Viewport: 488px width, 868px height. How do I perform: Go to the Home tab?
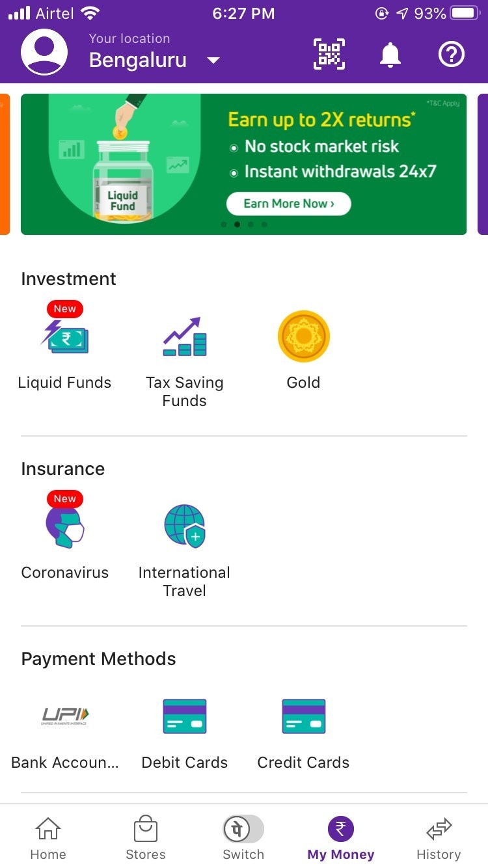(x=48, y=838)
